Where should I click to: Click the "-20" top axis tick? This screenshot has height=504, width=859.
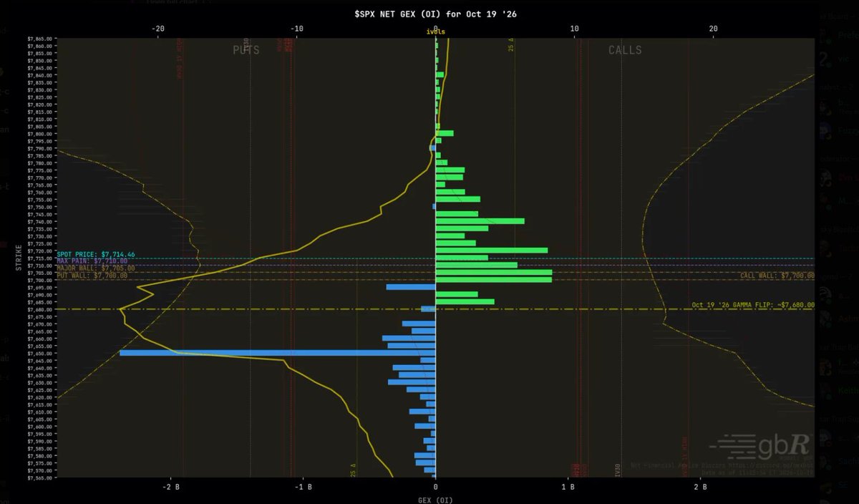(159, 29)
